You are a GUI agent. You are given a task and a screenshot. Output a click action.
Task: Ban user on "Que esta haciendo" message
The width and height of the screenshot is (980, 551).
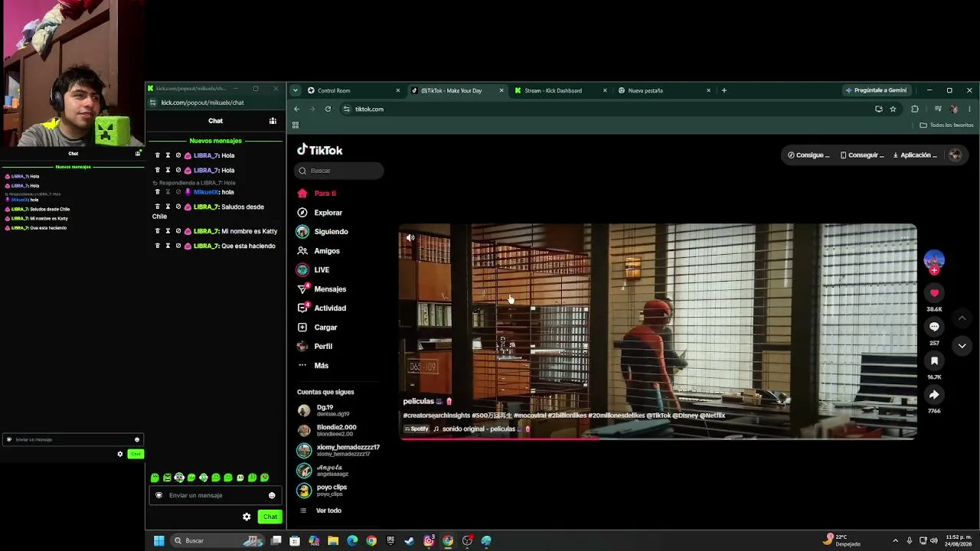[x=178, y=246]
